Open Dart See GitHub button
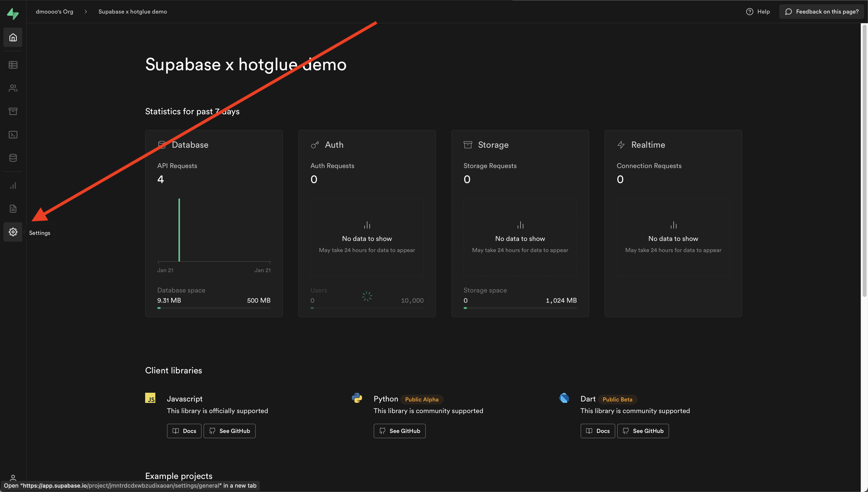 coord(643,431)
